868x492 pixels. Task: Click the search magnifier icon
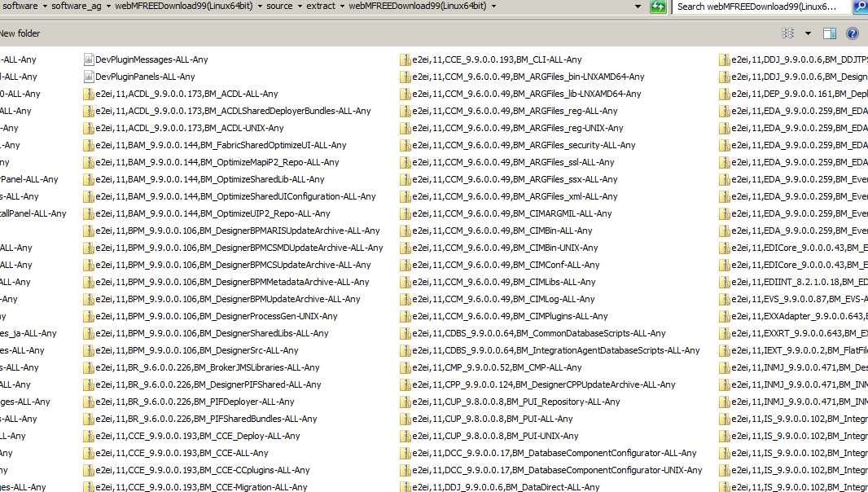[861, 7]
